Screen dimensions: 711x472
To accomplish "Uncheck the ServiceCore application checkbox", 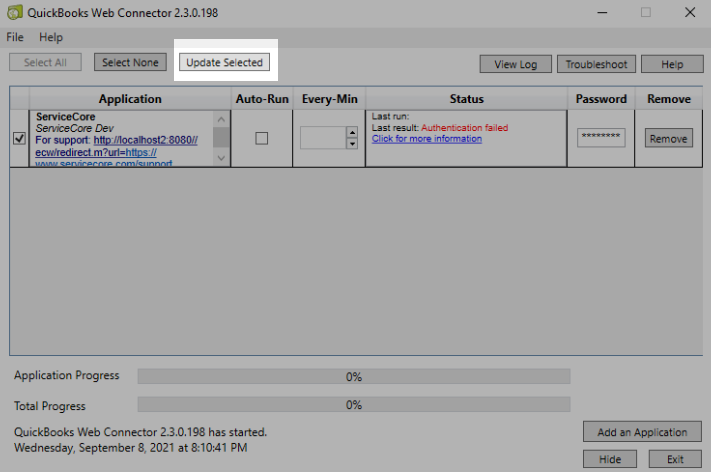I will pyautogui.click(x=19, y=138).
